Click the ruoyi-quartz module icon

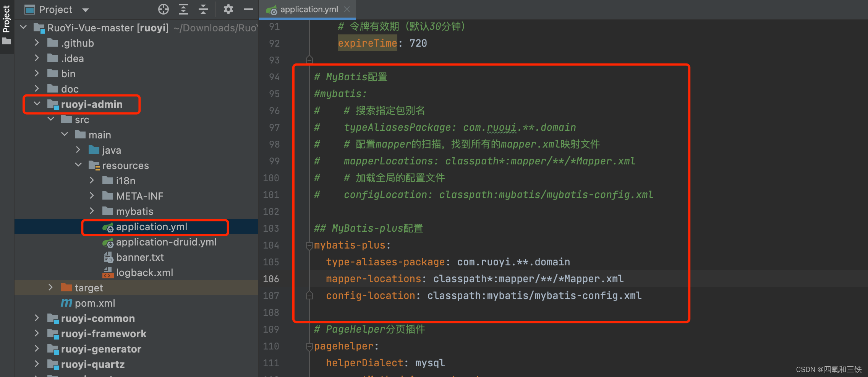click(x=53, y=364)
